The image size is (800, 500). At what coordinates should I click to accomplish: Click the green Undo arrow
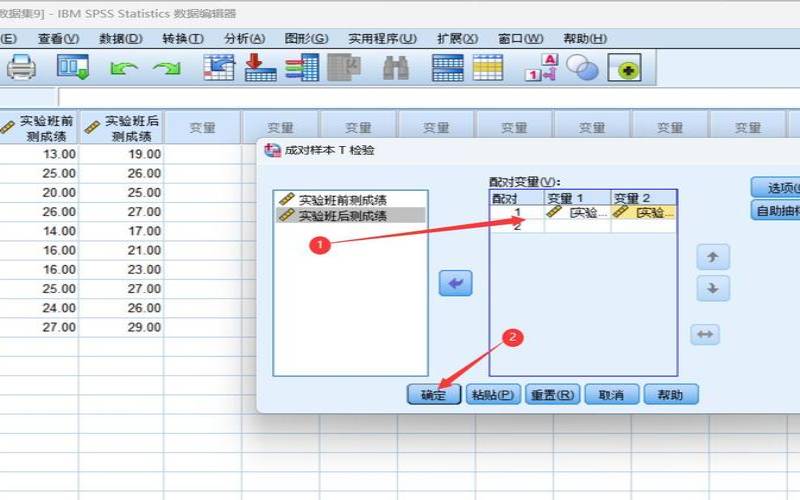tap(123, 68)
